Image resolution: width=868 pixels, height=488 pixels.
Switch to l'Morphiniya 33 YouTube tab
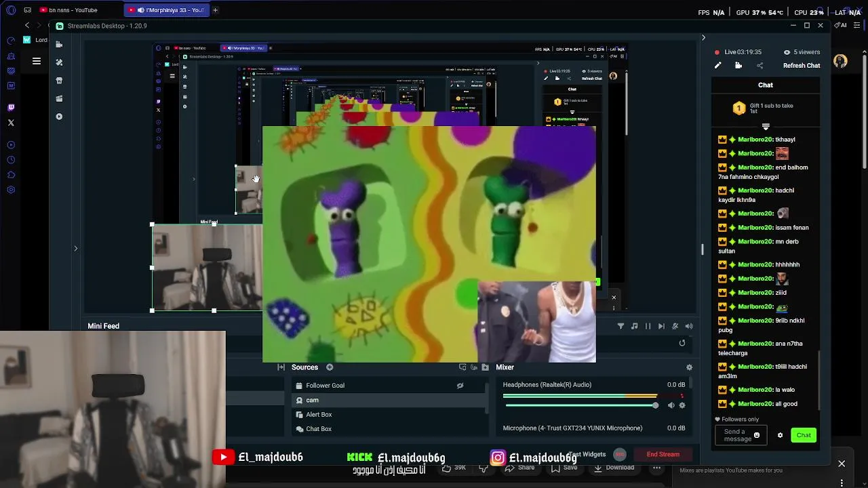click(x=167, y=10)
